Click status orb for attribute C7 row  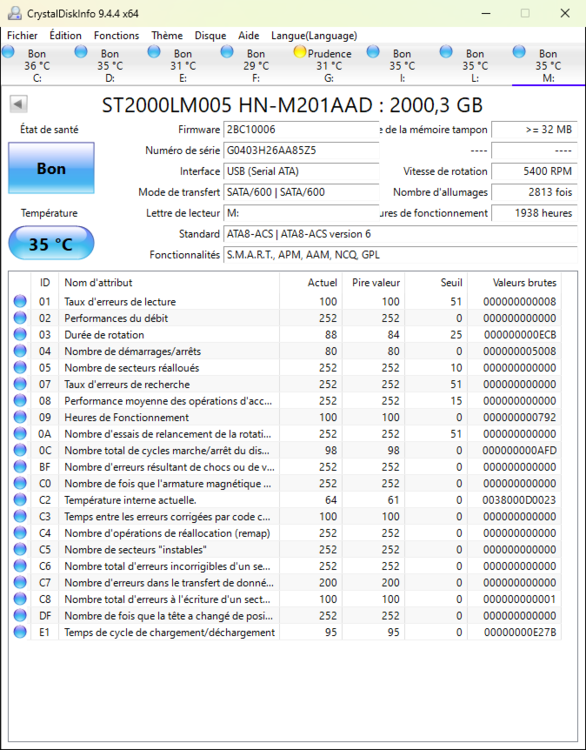coord(20,583)
